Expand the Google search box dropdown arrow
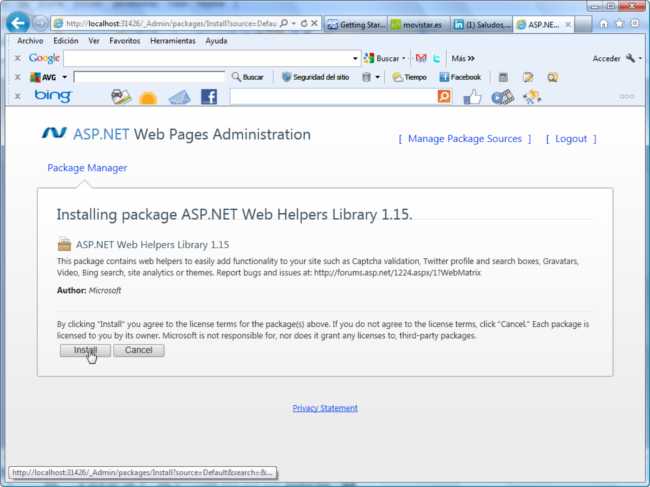 (x=355, y=58)
